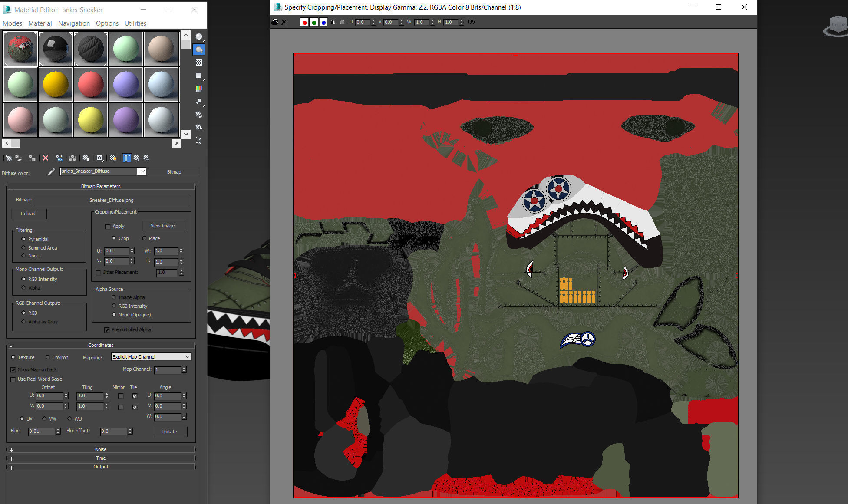Click the eyedropper pick material icon

51,172
